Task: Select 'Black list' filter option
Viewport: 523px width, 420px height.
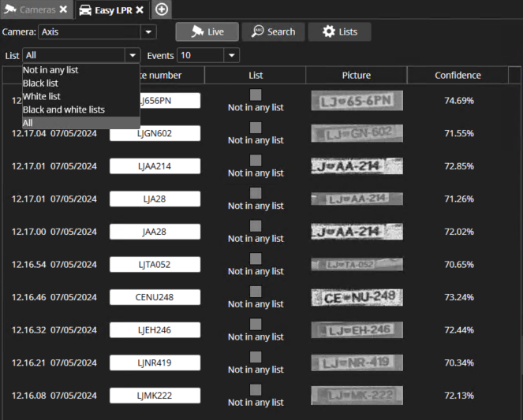Action: click(x=41, y=84)
